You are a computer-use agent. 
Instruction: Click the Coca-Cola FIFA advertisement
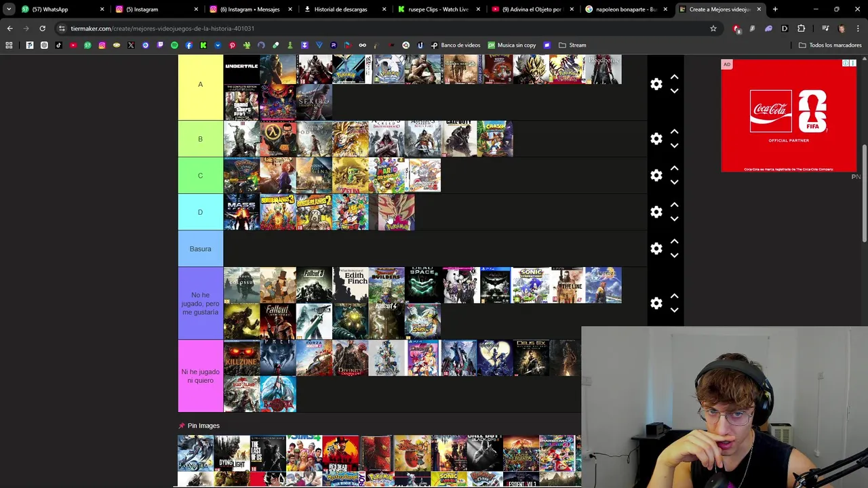click(789, 116)
